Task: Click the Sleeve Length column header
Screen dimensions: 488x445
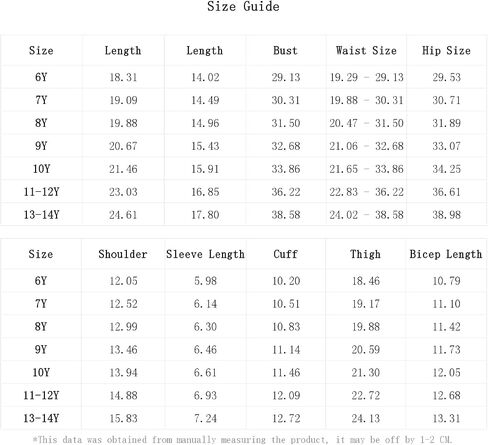Action: coord(205,254)
